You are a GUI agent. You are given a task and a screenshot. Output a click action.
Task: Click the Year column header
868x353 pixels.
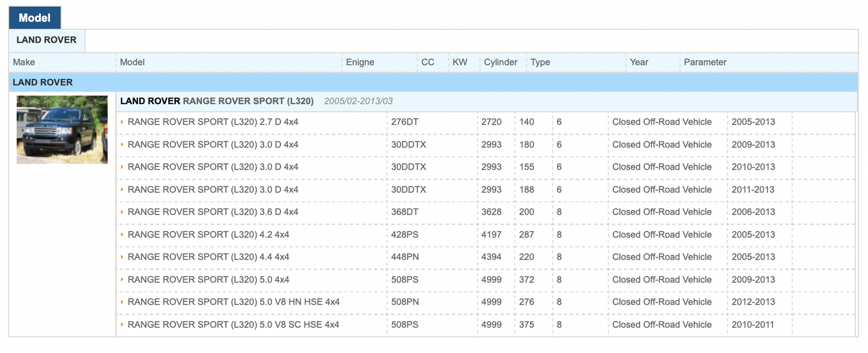tap(639, 63)
